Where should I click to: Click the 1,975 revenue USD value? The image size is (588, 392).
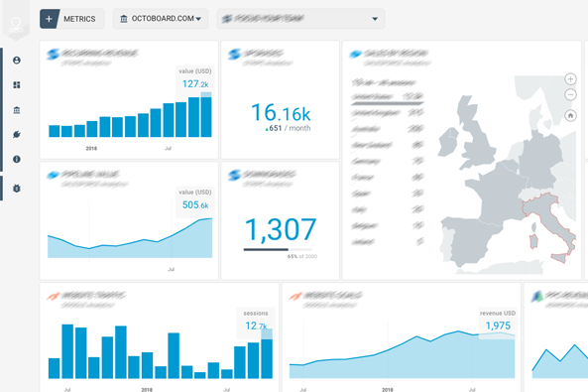498,326
